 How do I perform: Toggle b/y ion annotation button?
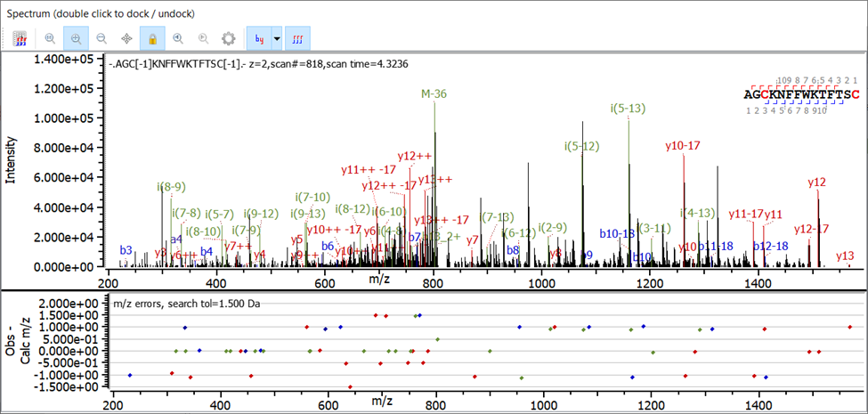(260, 39)
